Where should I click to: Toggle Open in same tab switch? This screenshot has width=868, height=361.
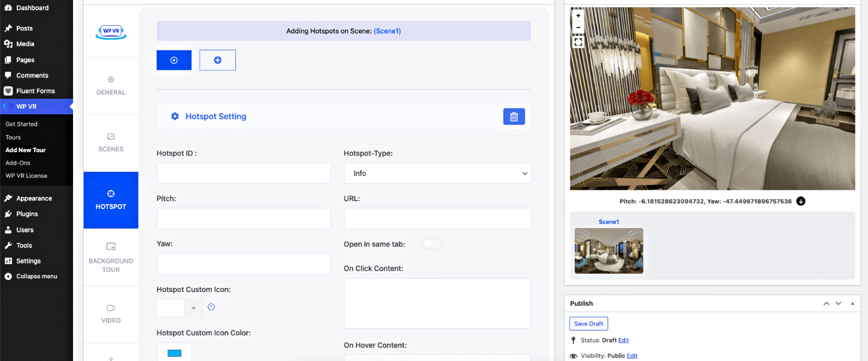(432, 244)
